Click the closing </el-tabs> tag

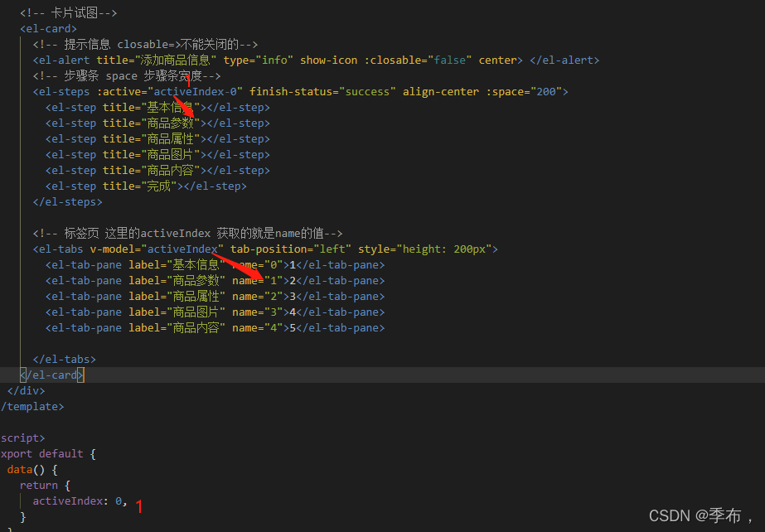point(65,360)
